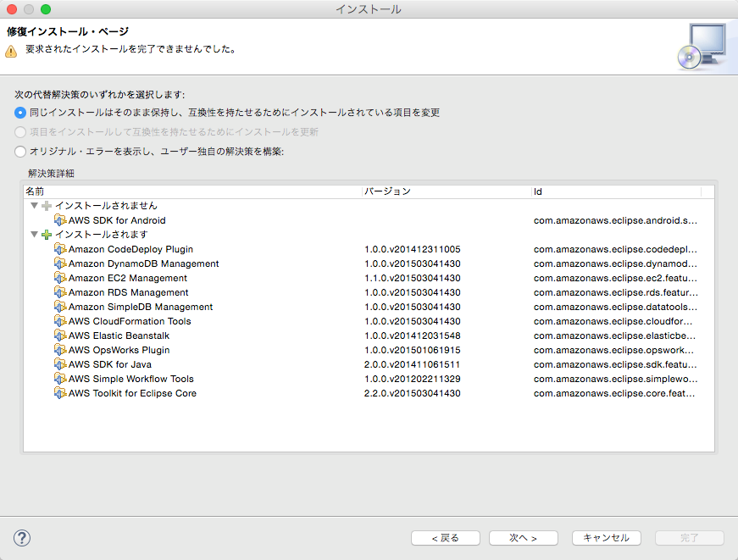Click Id com.amazonaws.eclipse.opswork...

pyautogui.click(x=613, y=350)
